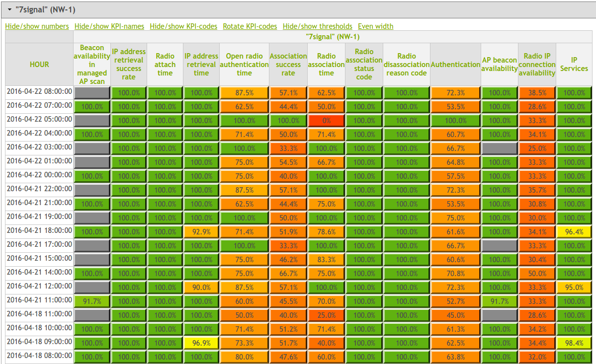This screenshot has height=364, width=596.
Task: Click 45.0% Authentication cell
Action: [x=455, y=315]
